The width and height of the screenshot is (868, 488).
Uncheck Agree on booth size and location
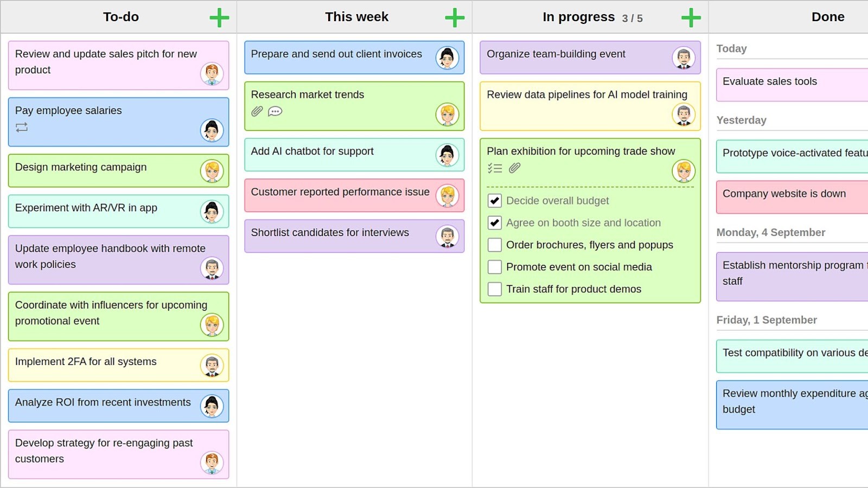coord(494,222)
